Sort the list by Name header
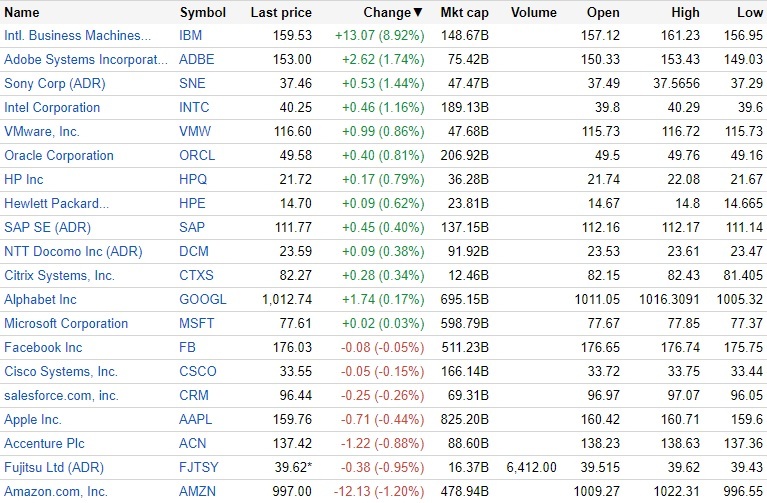The image size is (767, 503). (x=22, y=13)
